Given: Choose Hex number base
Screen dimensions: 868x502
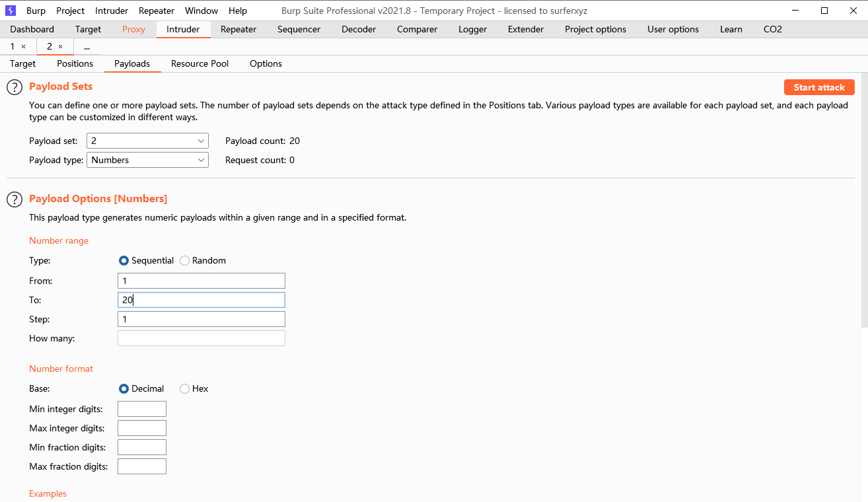Looking at the screenshot, I should 184,389.
